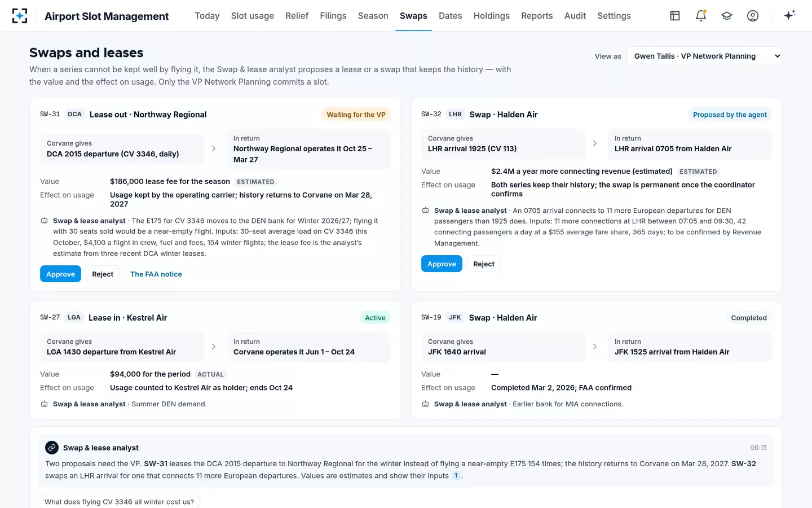
Task: Go to the Today tab
Action: pyautogui.click(x=207, y=16)
